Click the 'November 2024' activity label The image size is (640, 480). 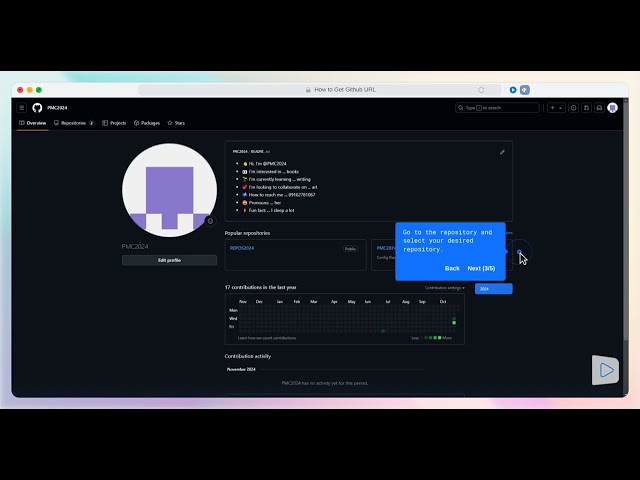tap(241, 369)
